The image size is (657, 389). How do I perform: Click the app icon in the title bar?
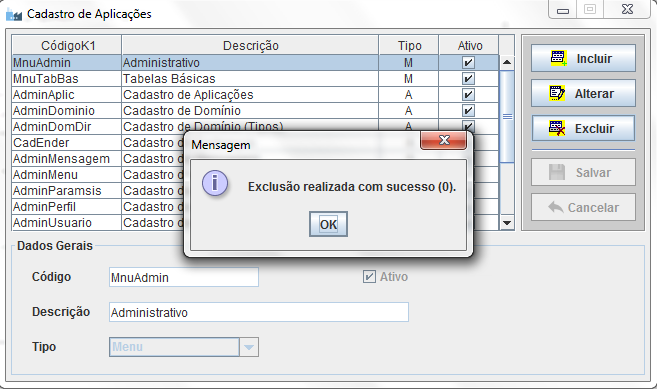click(x=14, y=15)
